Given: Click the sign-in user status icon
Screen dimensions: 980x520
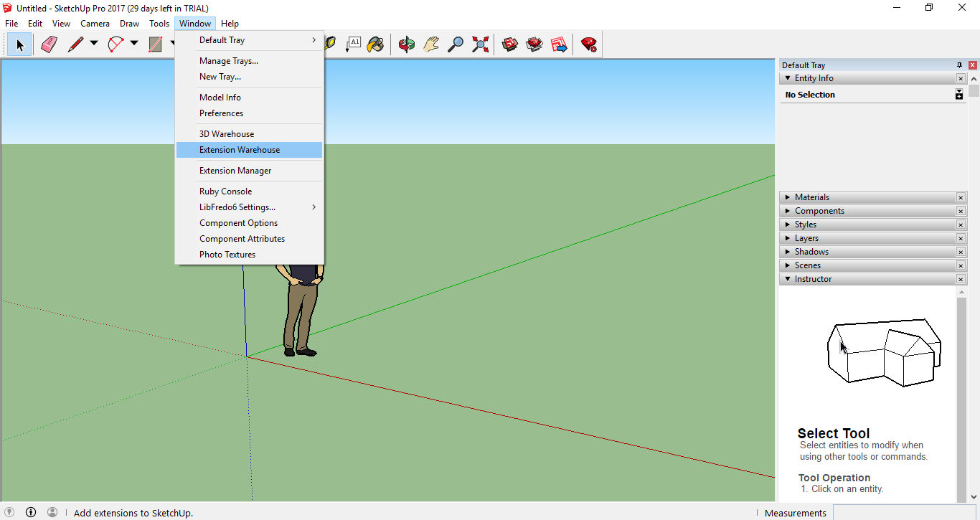Looking at the screenshot, I should tap(52, 512).
